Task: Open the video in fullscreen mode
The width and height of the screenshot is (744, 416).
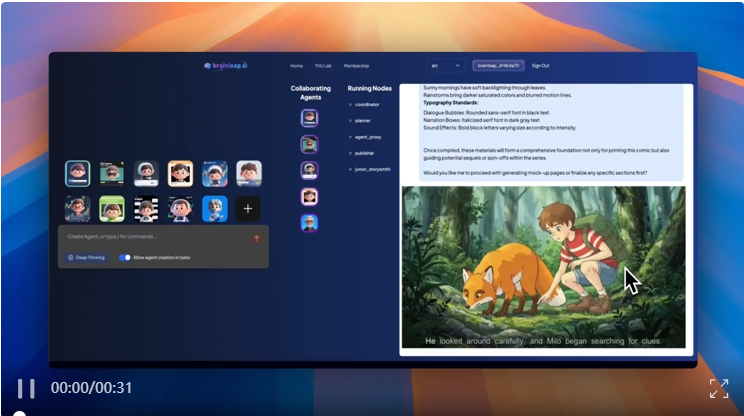Action: (x=719, y=388)
